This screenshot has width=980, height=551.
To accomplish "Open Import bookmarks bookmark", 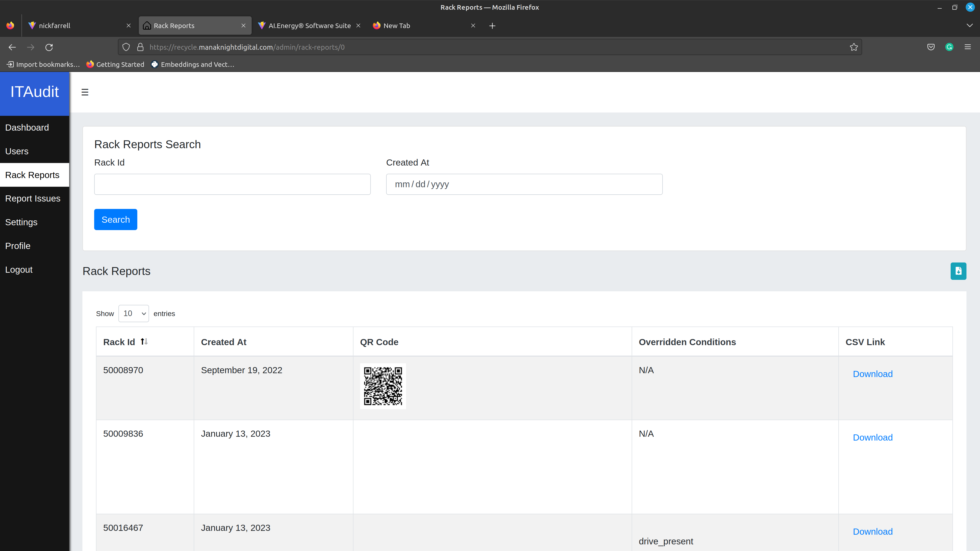I will click(43, 64).
